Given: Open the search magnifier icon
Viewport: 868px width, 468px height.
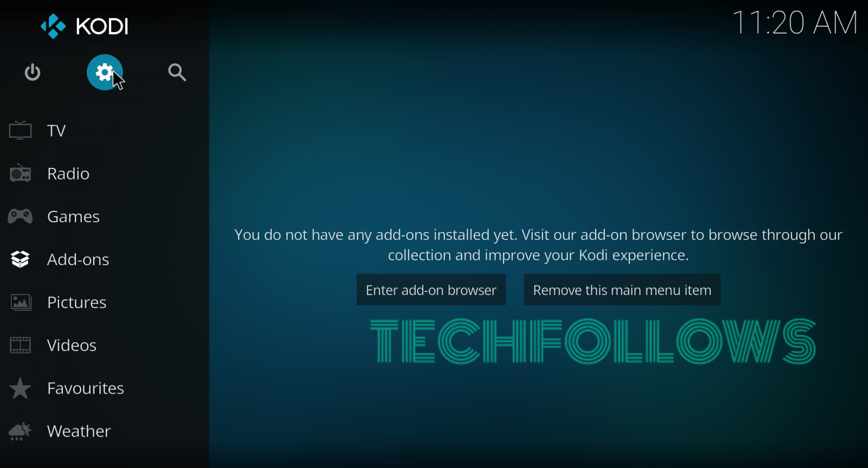Looking at the screenshot, I should (177, 72).
